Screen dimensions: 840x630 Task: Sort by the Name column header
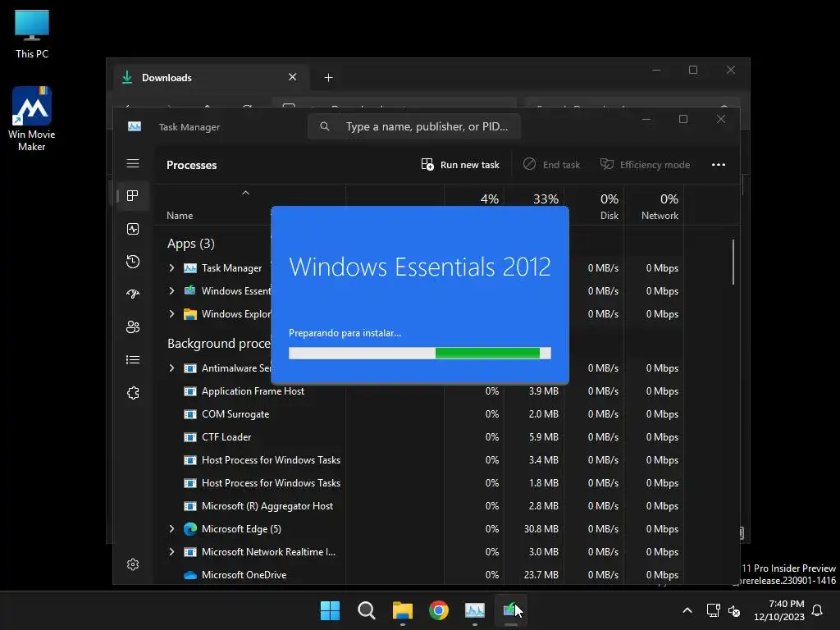pyautogui.click(x=180, y=216)
